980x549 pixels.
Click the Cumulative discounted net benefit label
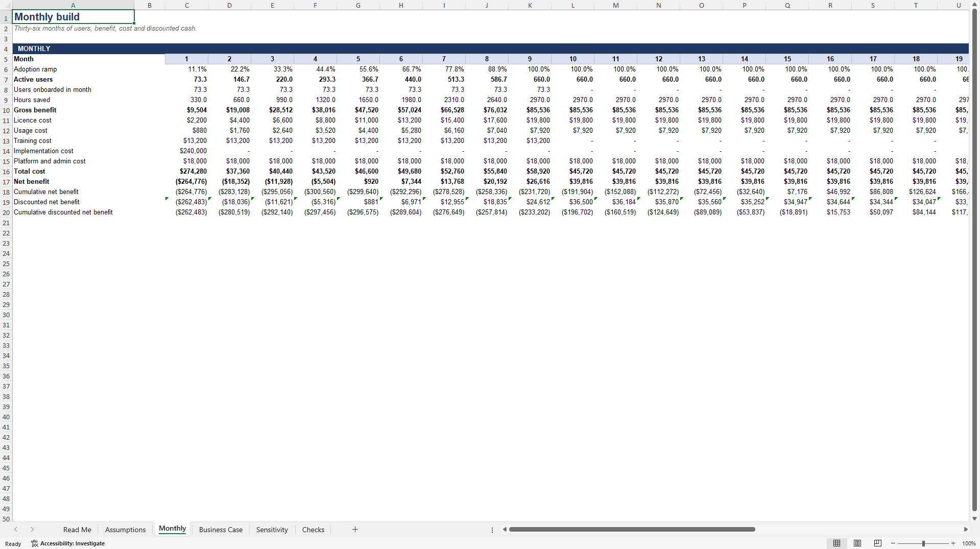pos(73,212)
